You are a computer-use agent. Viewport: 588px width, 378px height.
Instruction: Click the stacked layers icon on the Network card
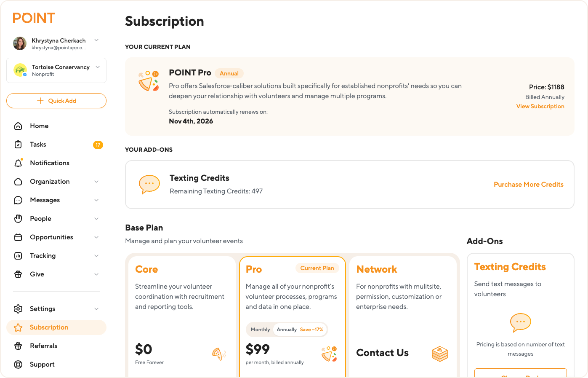point(440,354)
